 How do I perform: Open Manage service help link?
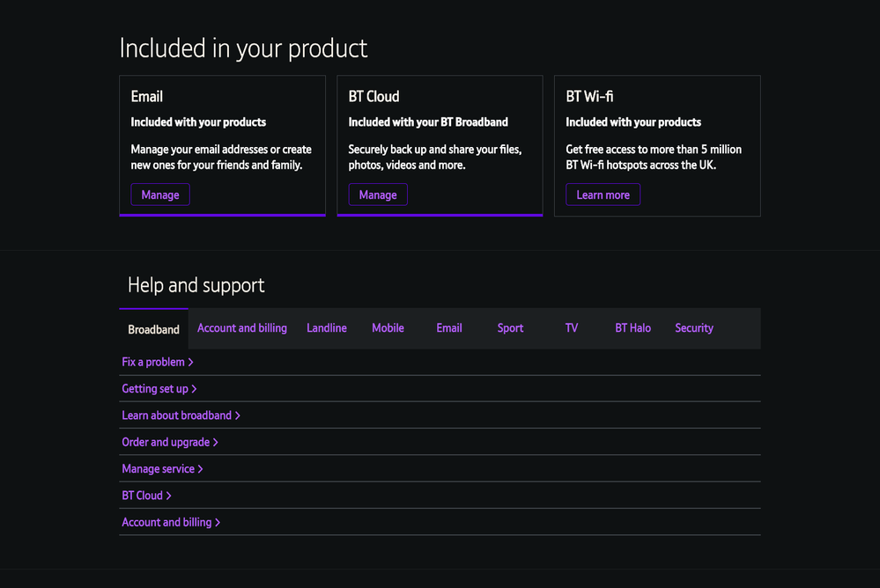coord(162,469)
